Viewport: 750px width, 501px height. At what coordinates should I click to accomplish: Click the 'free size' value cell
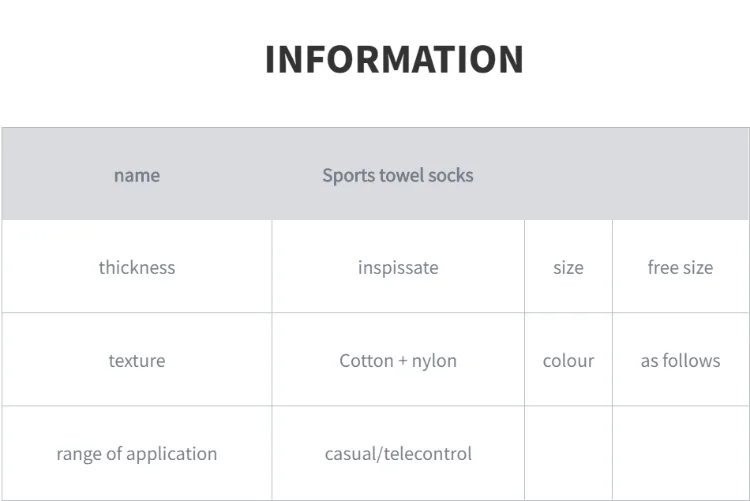pos(681,267)
